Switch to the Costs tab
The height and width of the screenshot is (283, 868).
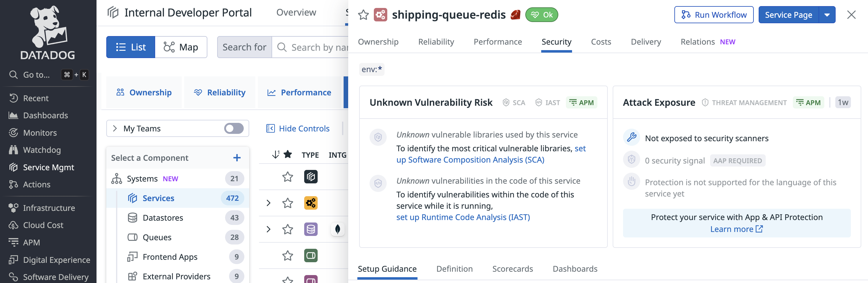(601, 42)
